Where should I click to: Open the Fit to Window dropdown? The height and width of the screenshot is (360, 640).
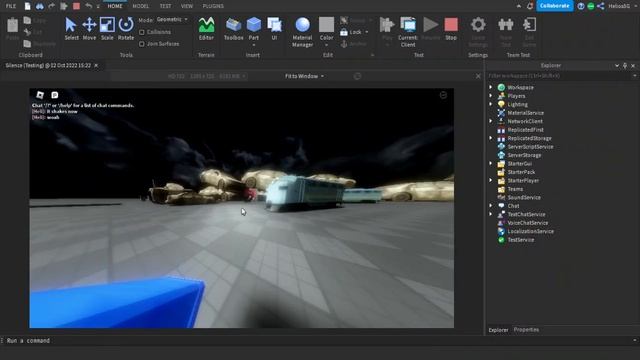coord(304,76)
